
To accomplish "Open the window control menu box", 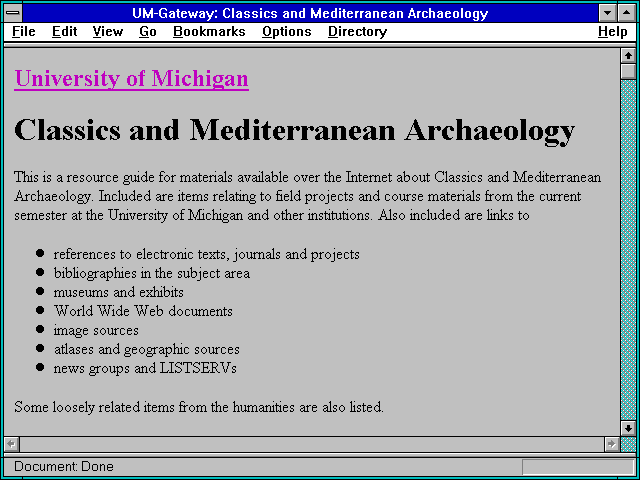I will pyautogui.click(x=13, y=13).
